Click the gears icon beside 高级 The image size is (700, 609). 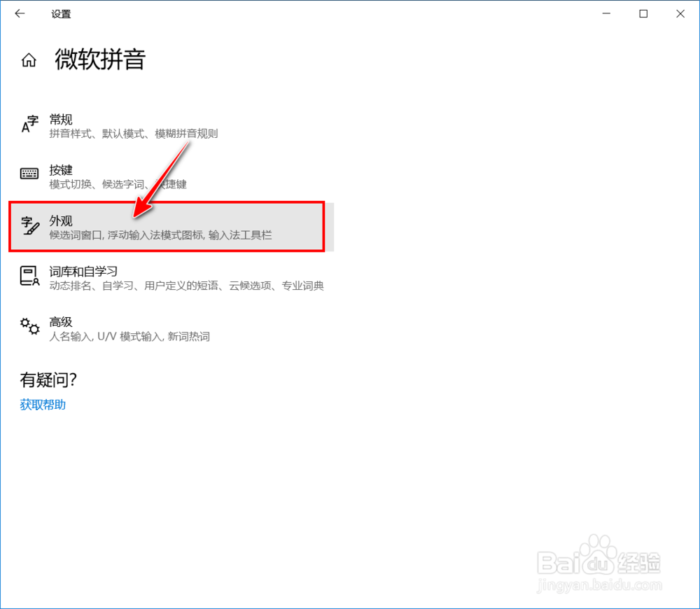(x=29, y=328)
